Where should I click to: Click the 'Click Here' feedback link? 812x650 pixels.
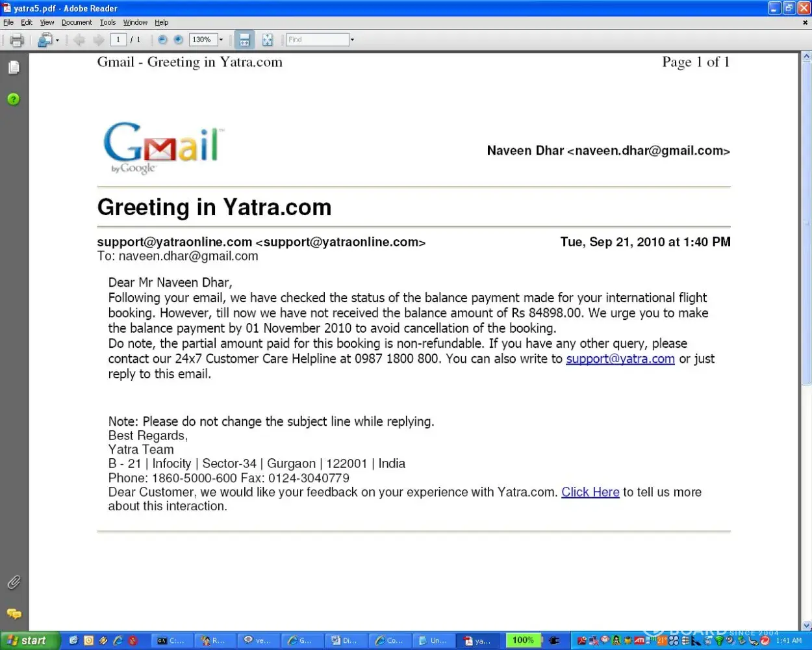(x=590, y=492)
